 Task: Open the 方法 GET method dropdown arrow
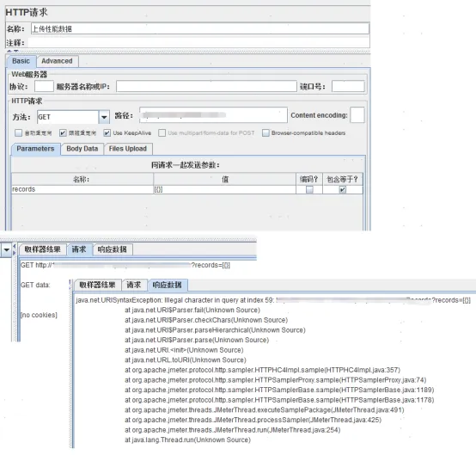104,117
